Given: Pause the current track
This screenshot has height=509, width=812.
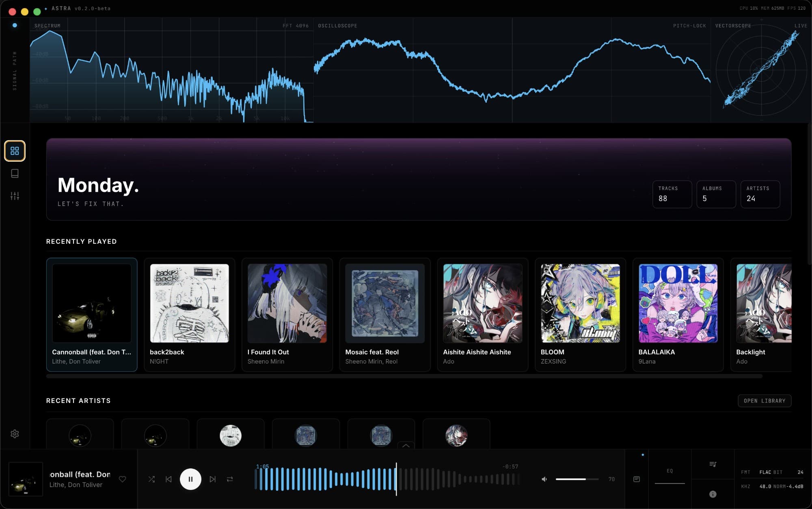Looking at the screenshot, I should tap(190, 479).
